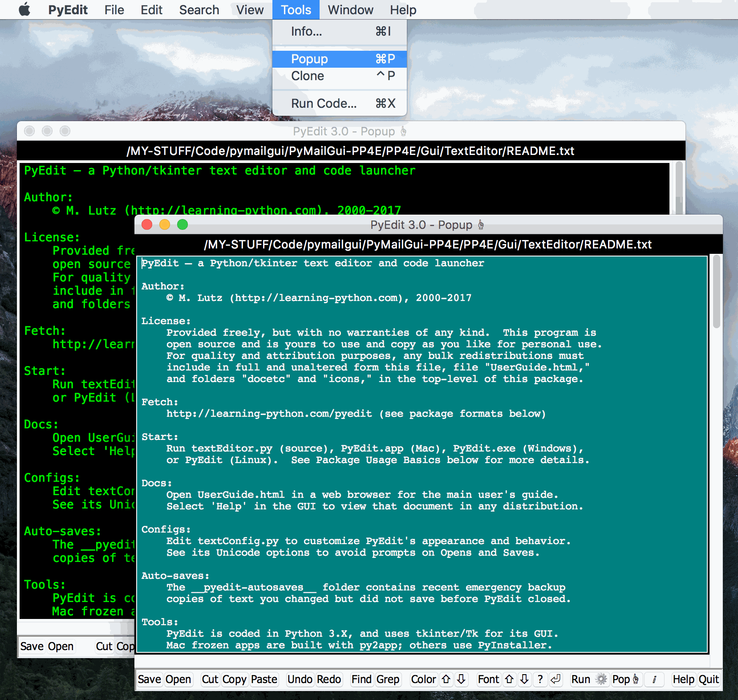Click Cut in the back black window
Screen dimensions: 738x700
pos(104,646)
